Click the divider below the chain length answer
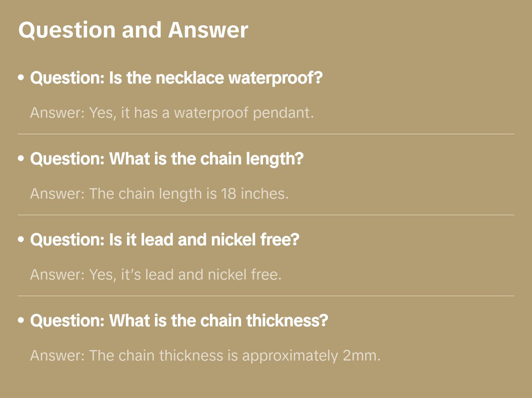This screenshot has height=398, width=532. pyautogui.click(x=266, y=215)
